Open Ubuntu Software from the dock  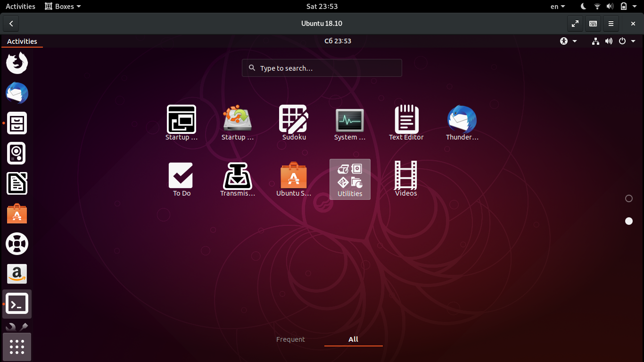click(x=17, y=214)
